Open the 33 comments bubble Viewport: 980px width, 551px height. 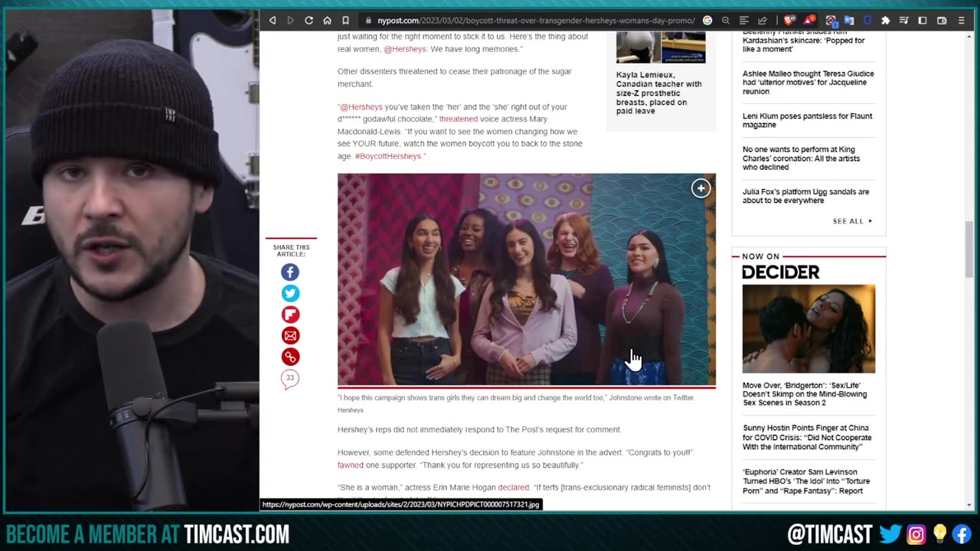290,379
